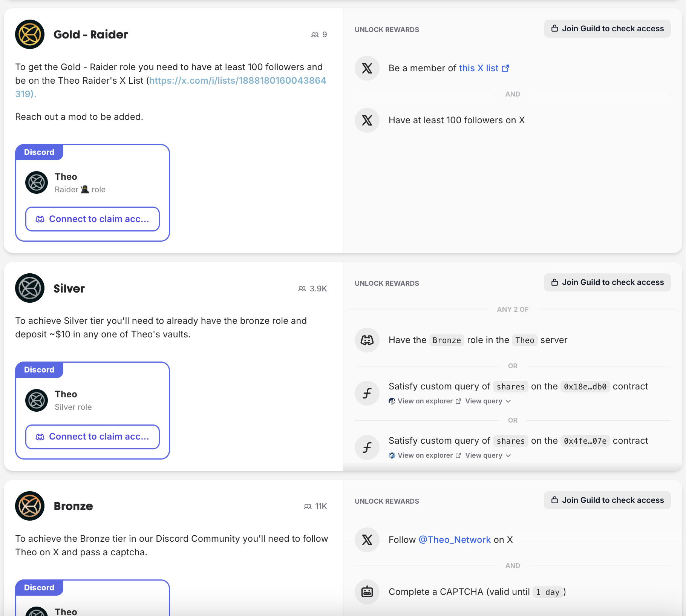Image resolution: width=686 pixels, height=616 pixels.
Task: Click the X icon beside list membership requirement
Action: coord(367,68)
